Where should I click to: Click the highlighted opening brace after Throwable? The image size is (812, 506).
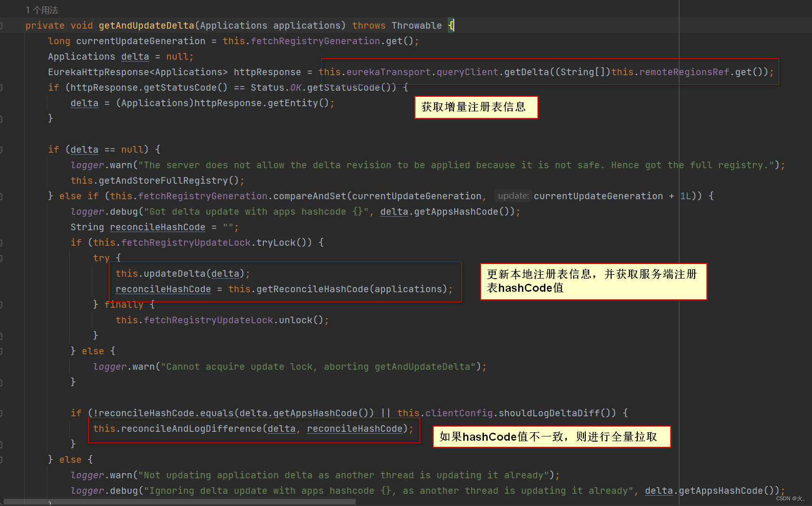[x=451, y=25]
